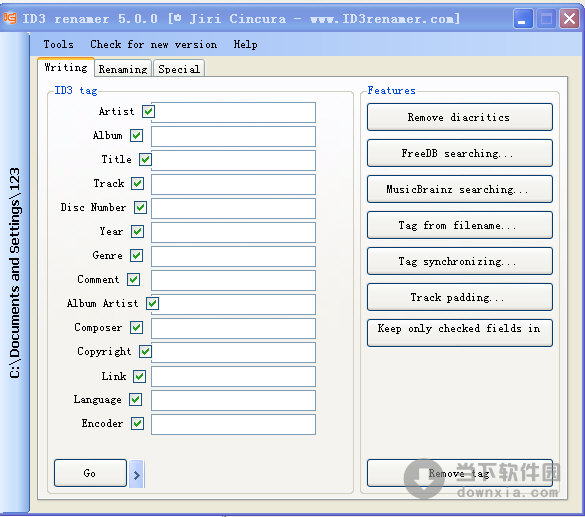Click the Track input field

(x=234, y=184)
